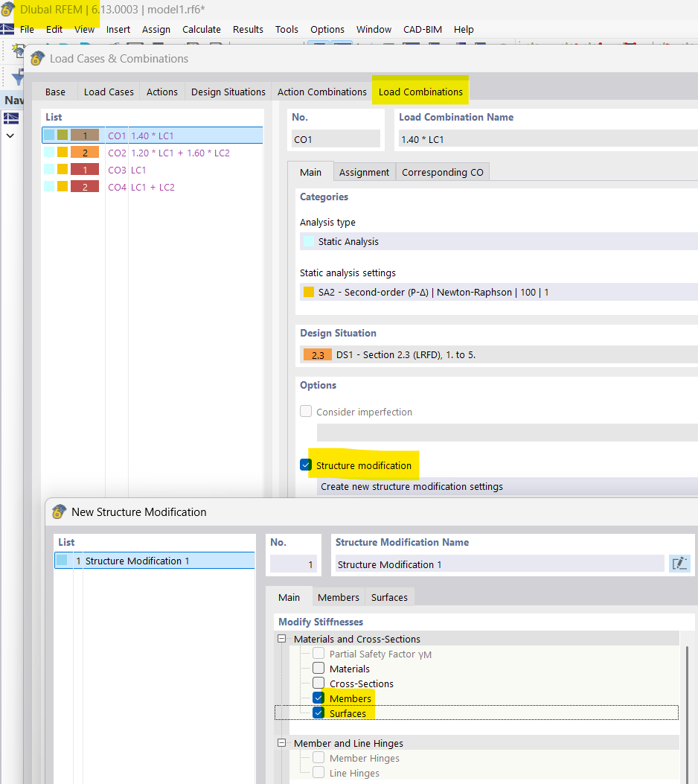
Task: Open the Assign menu
Action: pyautogui.click(x=156, y=30)
